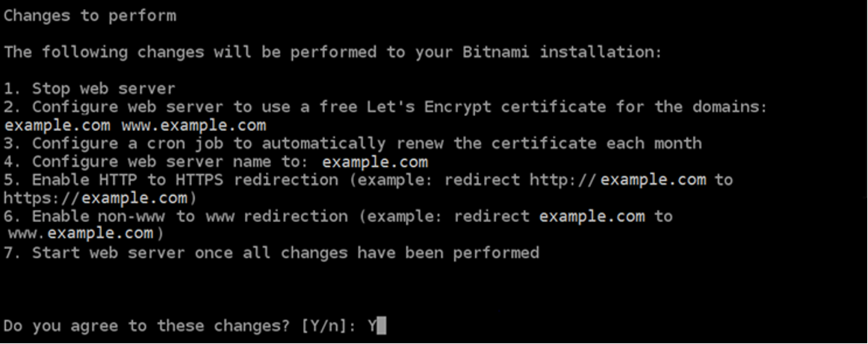Click the www.example.com domain in the domains list
The width and height of the screenshot is (868, 344).
pos(193,125)
